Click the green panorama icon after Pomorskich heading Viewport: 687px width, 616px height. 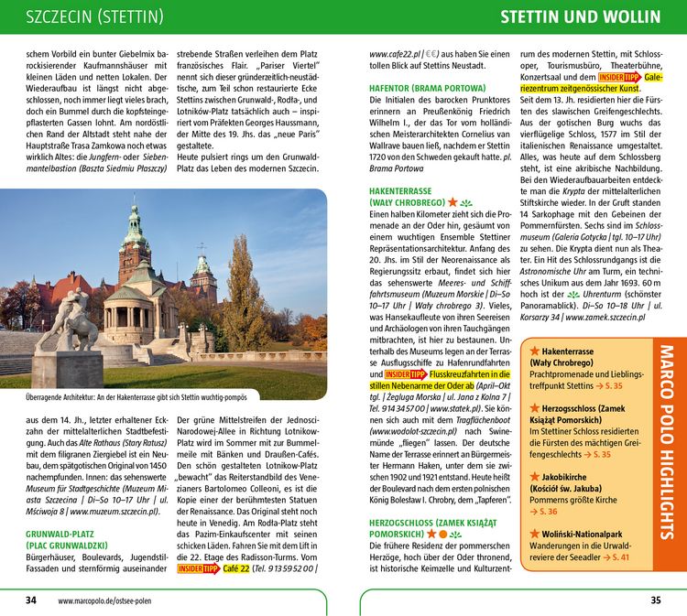pos(455,535)
